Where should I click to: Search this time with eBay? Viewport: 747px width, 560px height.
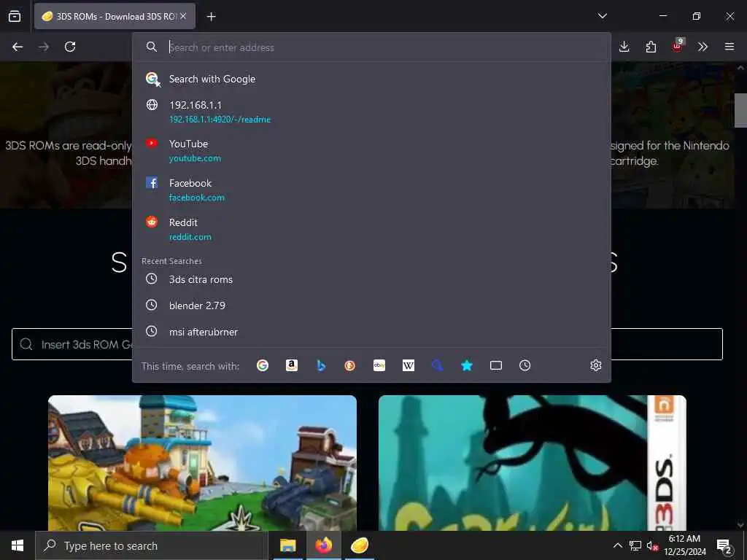pos(379,365)
